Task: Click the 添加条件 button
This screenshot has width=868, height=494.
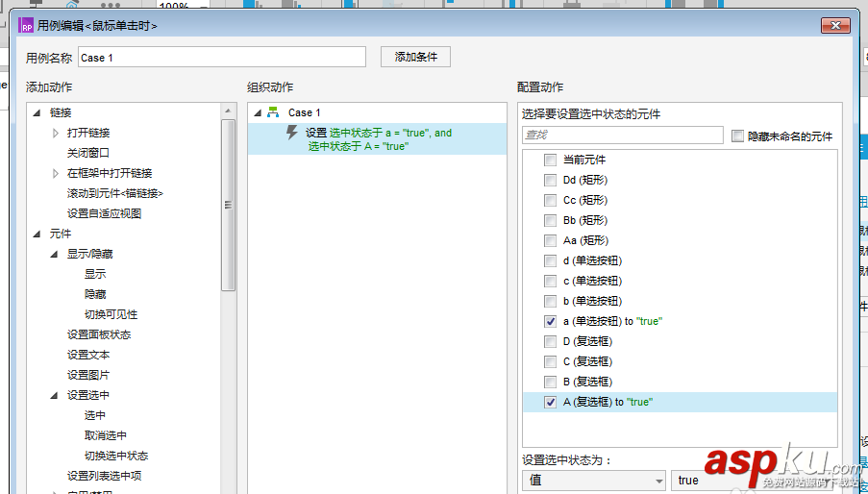Action: pos(415,57)
